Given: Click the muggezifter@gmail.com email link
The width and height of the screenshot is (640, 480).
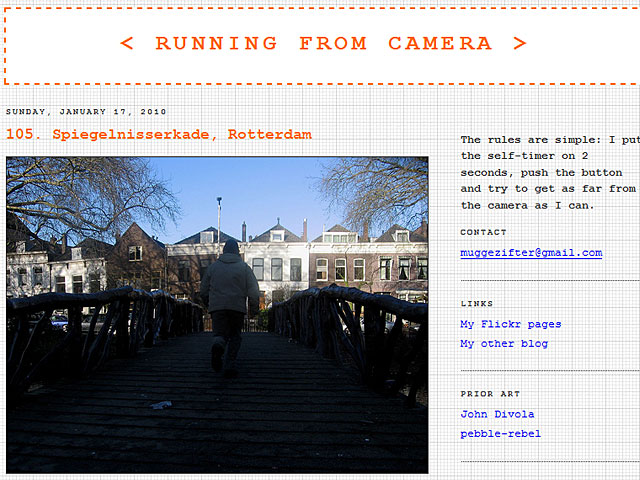Looking at the screenshot, I should 531,253.
